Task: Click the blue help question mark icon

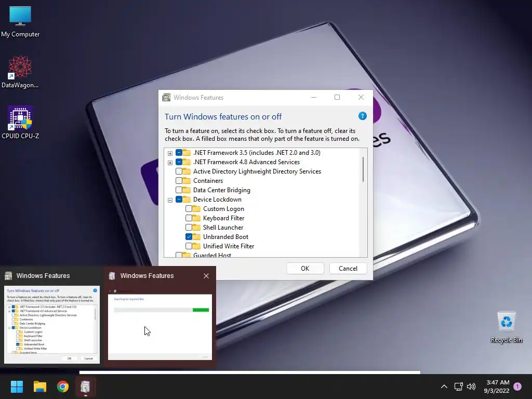Action: (362, 116)
